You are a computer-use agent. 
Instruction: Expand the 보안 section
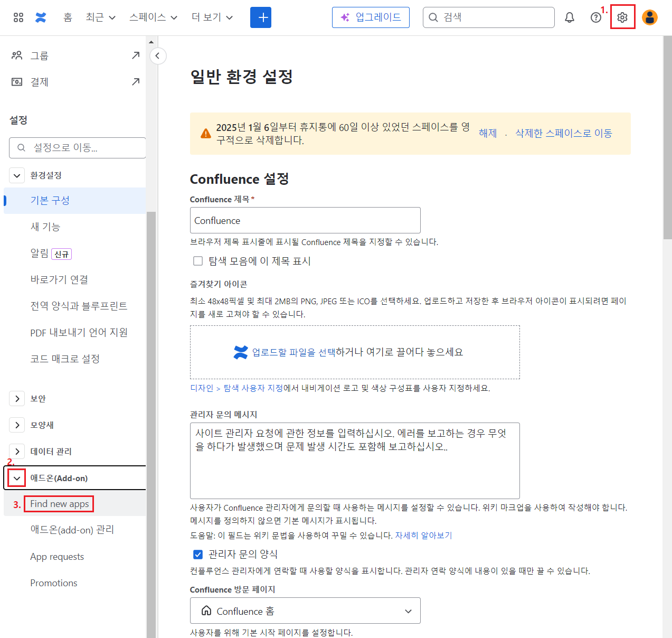pos(17,399)
